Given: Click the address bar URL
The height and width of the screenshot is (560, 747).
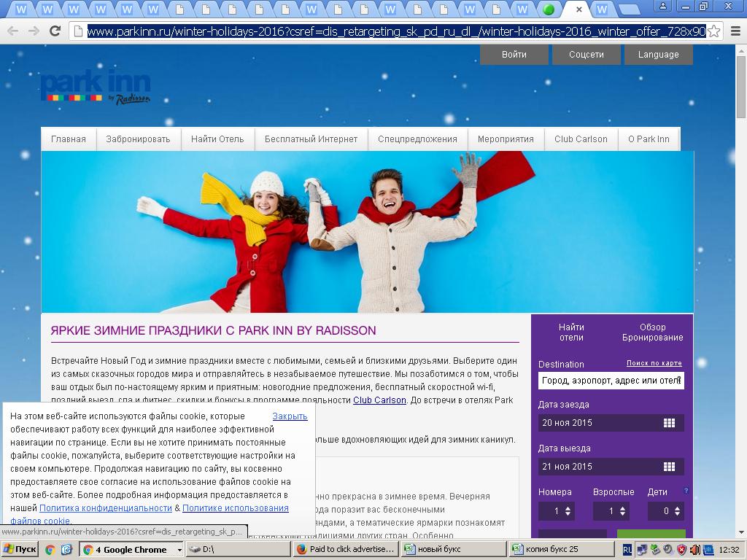Looking at the screenshot, I should (x=396, y=31).
